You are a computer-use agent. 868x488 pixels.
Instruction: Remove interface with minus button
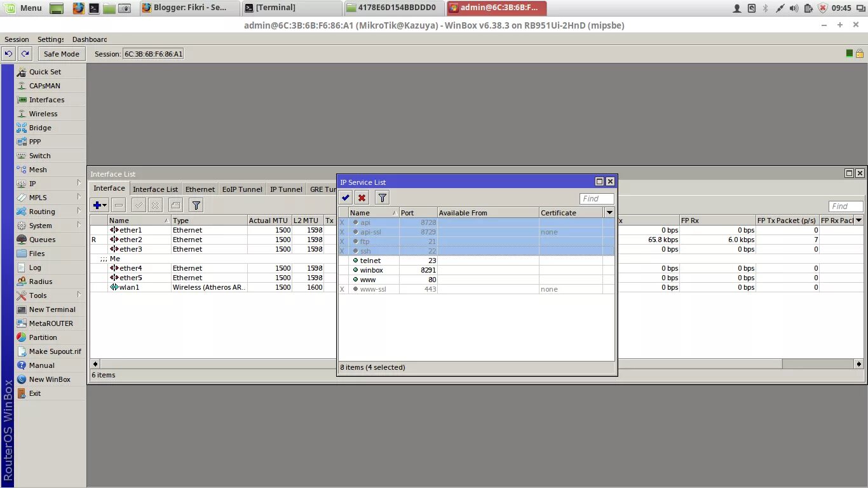(119, 205)
